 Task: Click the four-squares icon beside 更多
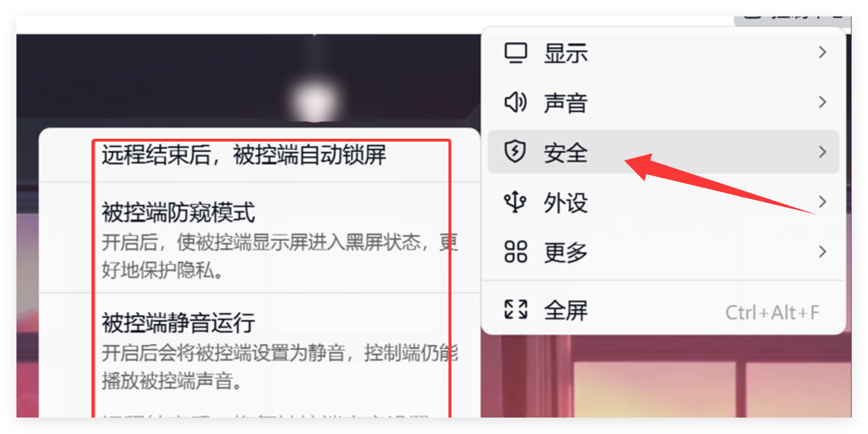pyautogui.click(x=515, y=251)
